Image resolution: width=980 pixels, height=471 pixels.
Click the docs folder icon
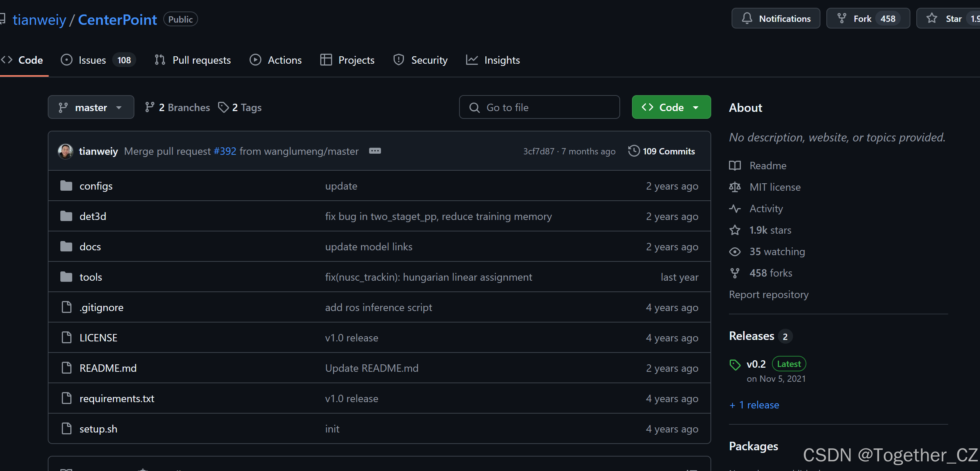(x=66, y=247)
